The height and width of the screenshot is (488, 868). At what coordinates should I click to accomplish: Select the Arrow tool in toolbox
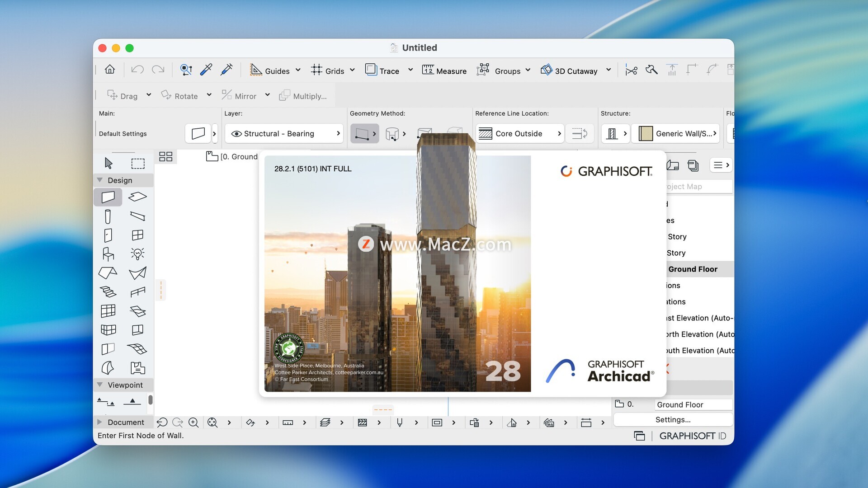[x=108, y=163]
